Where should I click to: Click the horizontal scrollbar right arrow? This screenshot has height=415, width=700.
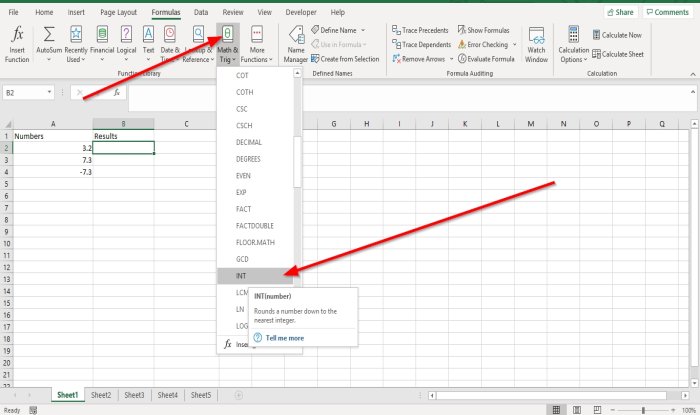click(x=685, y=395)
